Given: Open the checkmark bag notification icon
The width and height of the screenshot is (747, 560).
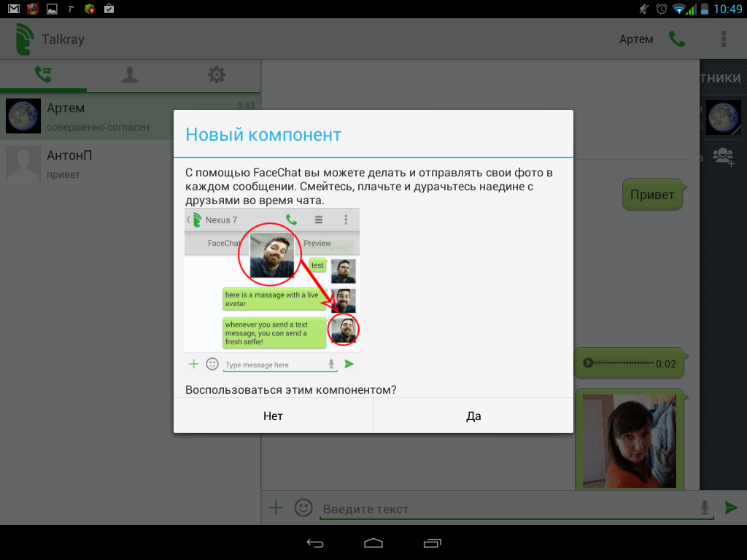Looking at the screenshot, I should (x=109, y=9).
